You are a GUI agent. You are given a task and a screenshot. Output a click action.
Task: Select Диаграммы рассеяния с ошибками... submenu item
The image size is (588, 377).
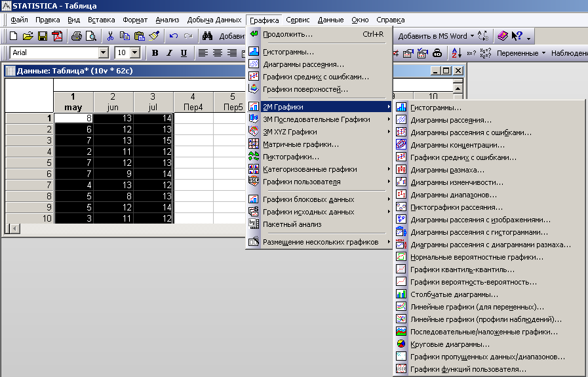(489, 132)
